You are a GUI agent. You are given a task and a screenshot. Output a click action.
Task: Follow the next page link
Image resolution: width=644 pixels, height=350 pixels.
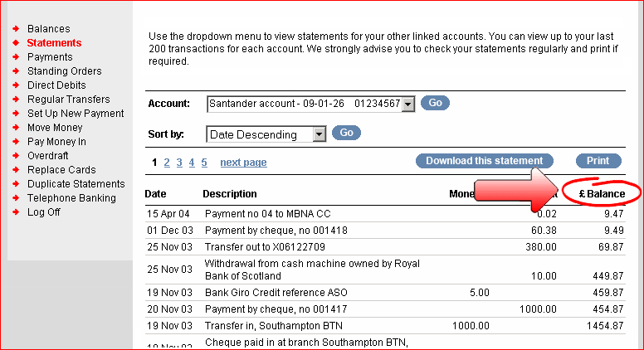point(243,163)
